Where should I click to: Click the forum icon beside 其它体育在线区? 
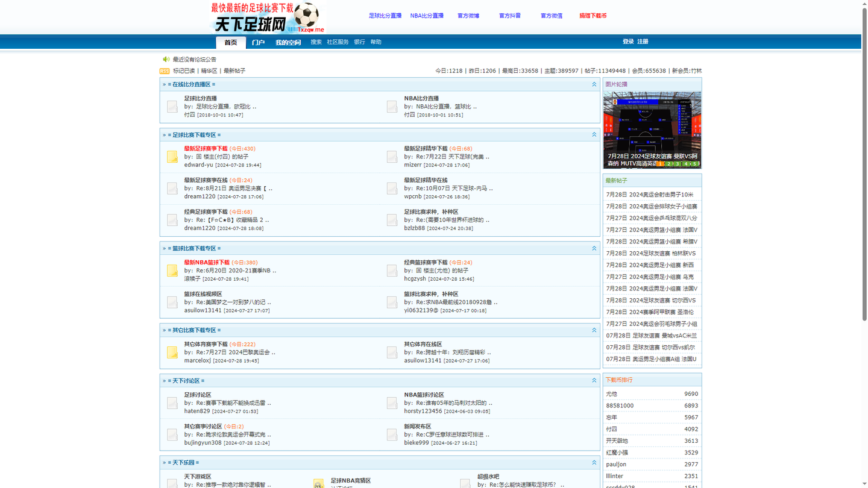392,352
